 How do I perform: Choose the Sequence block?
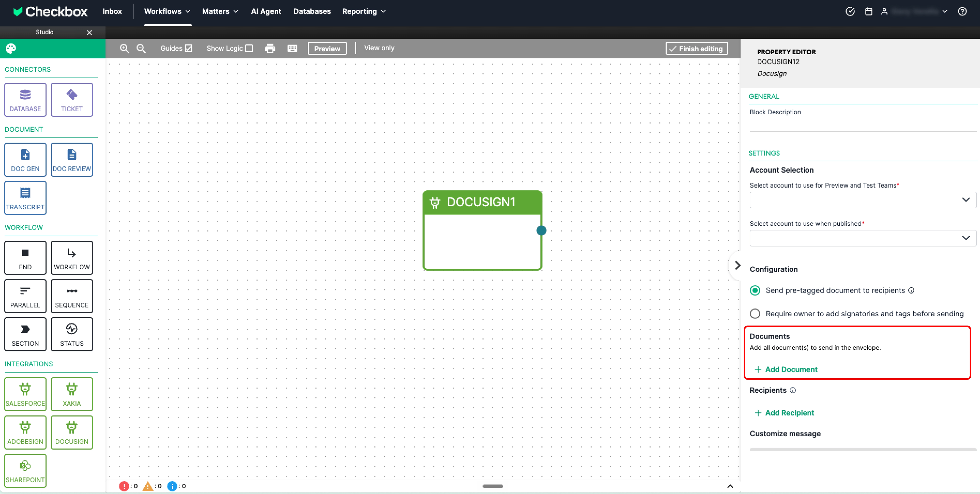point(72,296)
